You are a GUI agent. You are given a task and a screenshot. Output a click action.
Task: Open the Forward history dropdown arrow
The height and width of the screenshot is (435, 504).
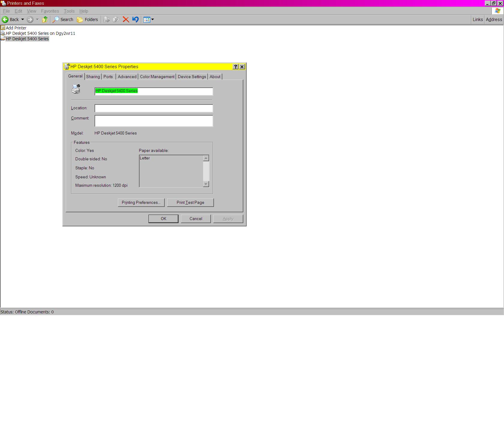pos(37,20)
